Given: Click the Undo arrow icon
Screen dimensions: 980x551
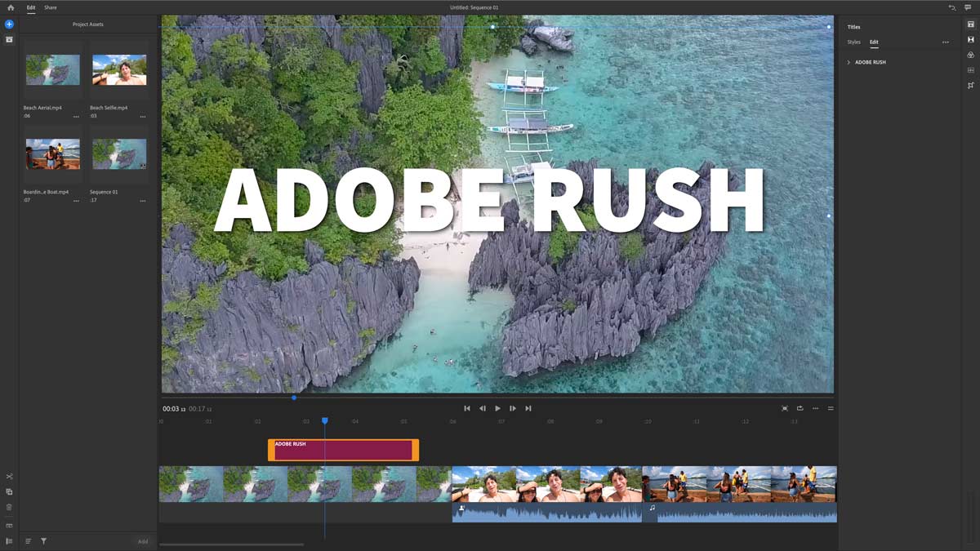Looking at the screenshot, I should 951,7.
